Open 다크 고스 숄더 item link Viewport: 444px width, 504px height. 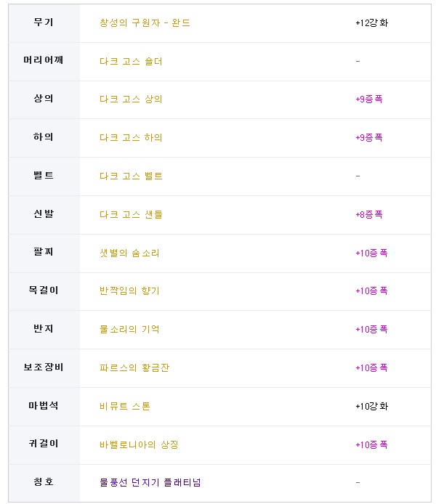[131, 61]
